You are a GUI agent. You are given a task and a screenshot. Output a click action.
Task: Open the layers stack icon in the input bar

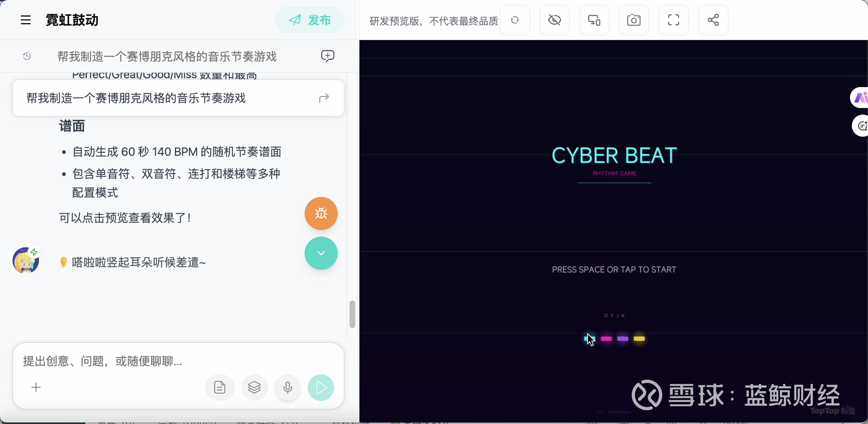tap(254, 387)
